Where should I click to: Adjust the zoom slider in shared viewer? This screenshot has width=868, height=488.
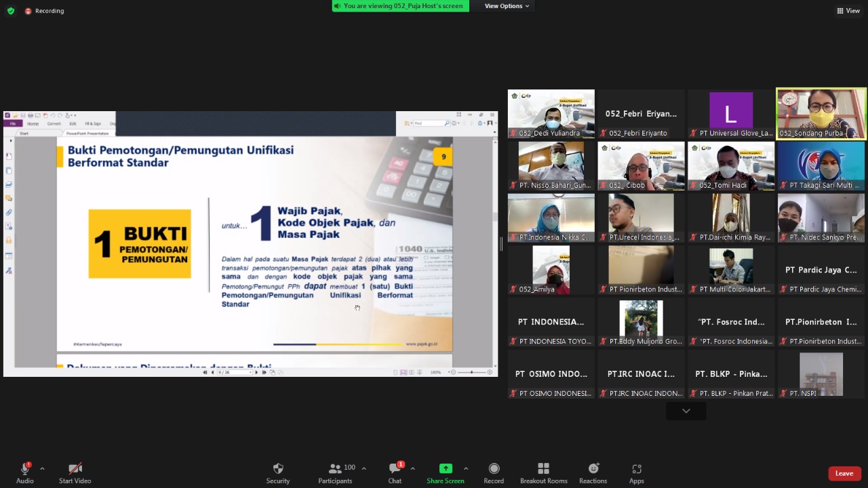pos(471,372)
